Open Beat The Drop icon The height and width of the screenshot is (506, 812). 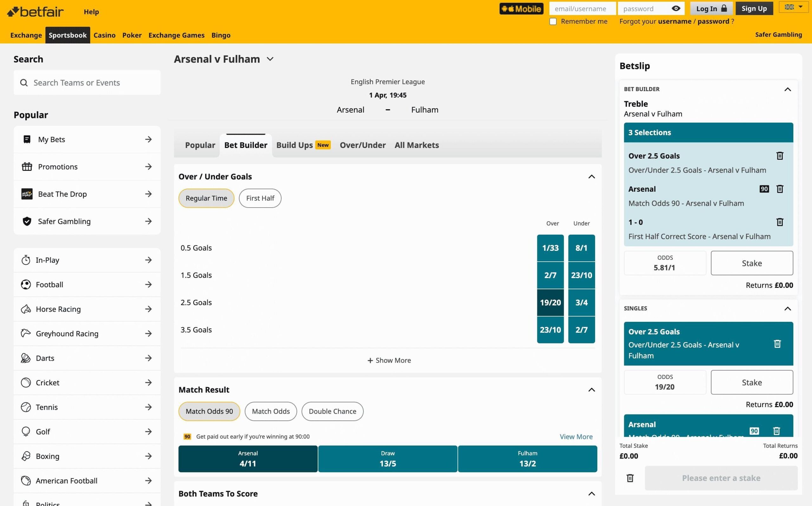27,194
